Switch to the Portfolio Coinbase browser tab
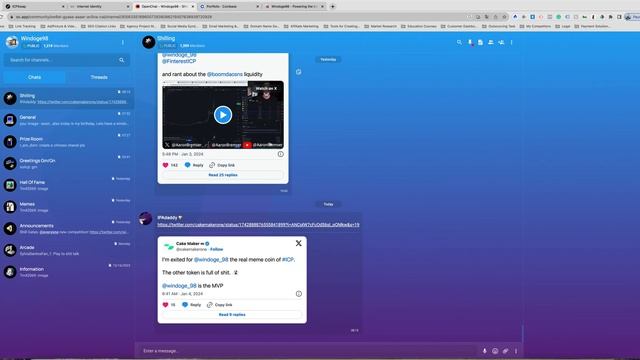 [230, 7]
